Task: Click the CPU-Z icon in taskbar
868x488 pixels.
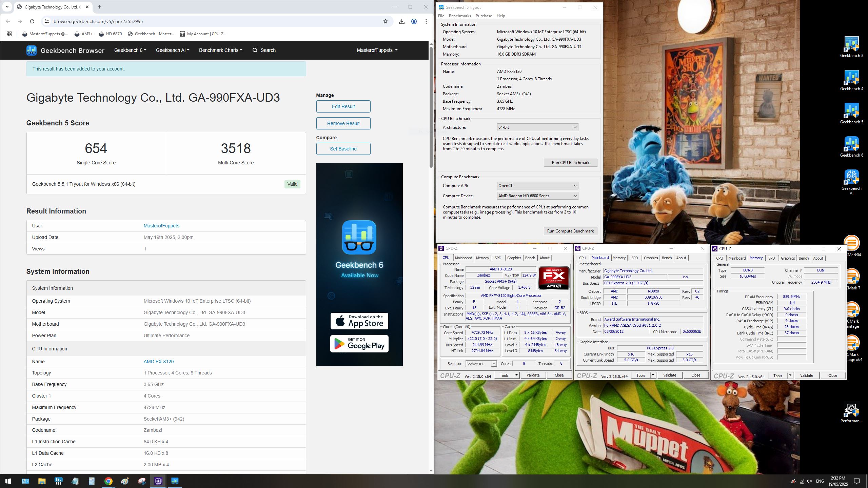Action: [158, 481]
